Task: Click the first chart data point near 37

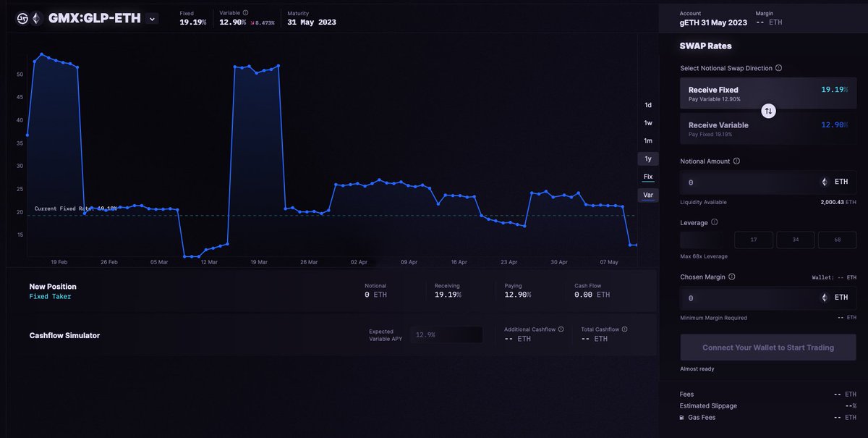Action: tap(27, 135)
